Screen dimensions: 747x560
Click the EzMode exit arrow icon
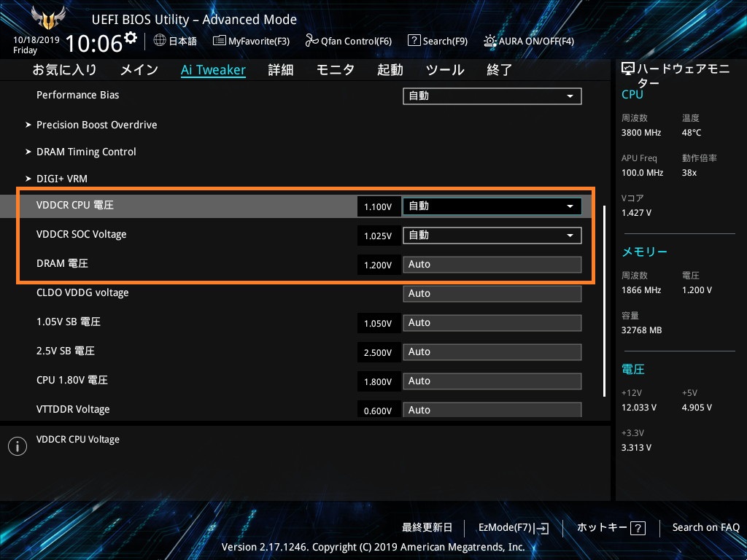[x=542, y=528]
